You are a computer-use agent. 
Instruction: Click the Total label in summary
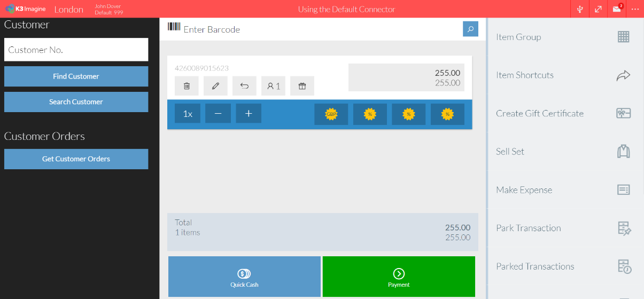coord(183,222)
